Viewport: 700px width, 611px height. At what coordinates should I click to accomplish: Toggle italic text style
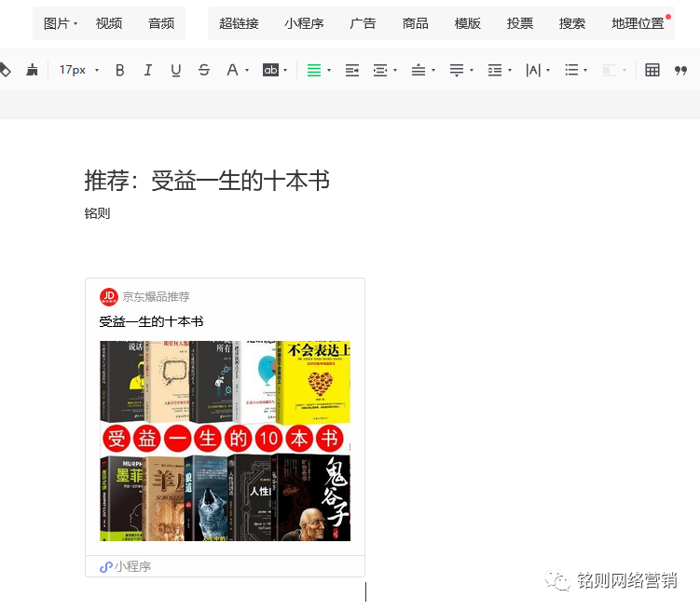[147, 70]
